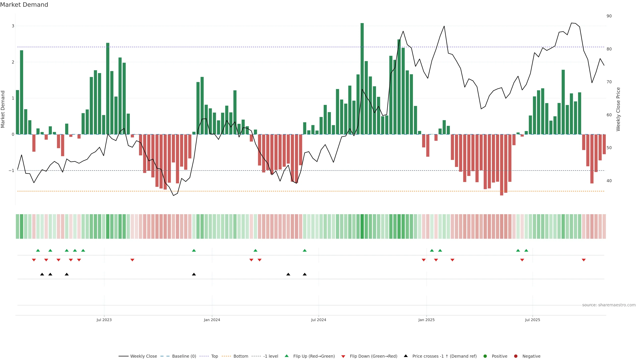Click the Market Demand chart title
Screen dimensions: 644x362
pos(24,5)
